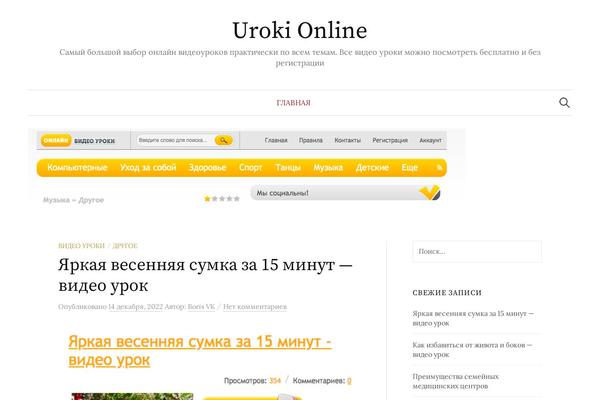Click Главная link in banner header
The image size is (600, 400).
coord(276,140)
